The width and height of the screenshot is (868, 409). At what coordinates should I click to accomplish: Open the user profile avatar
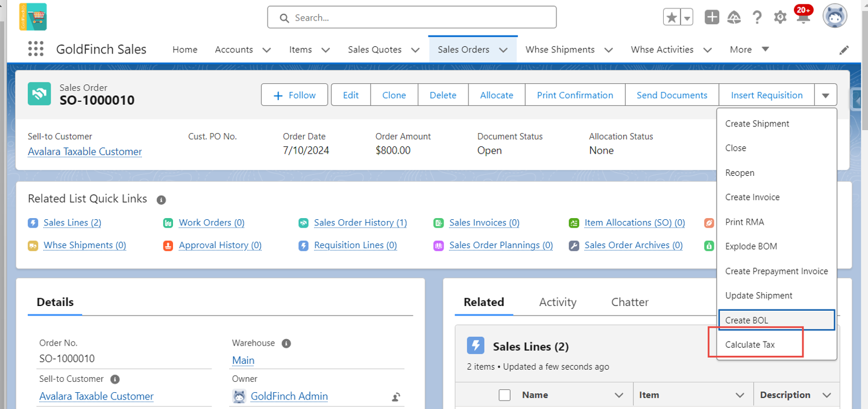[835, 17]
